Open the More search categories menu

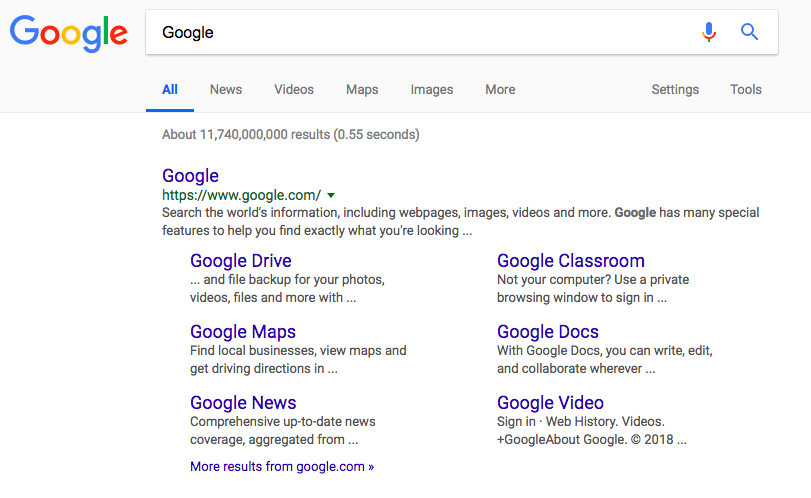[500, 89]
